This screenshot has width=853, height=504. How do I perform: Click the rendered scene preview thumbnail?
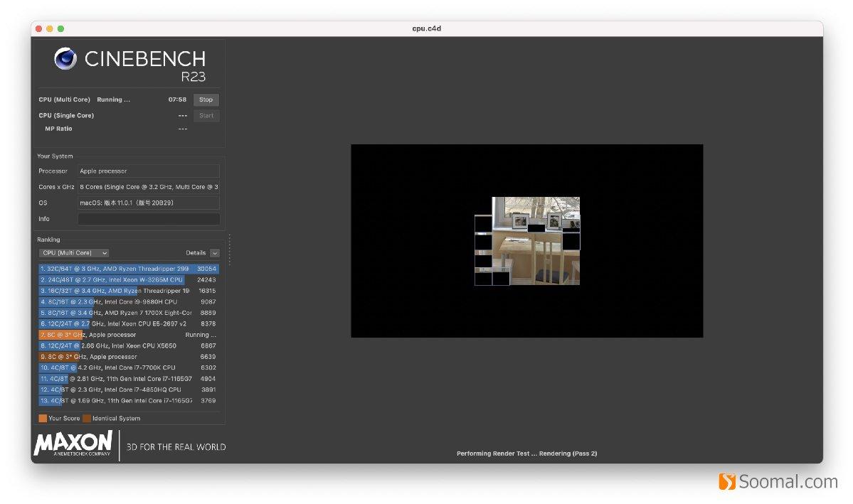527,241
